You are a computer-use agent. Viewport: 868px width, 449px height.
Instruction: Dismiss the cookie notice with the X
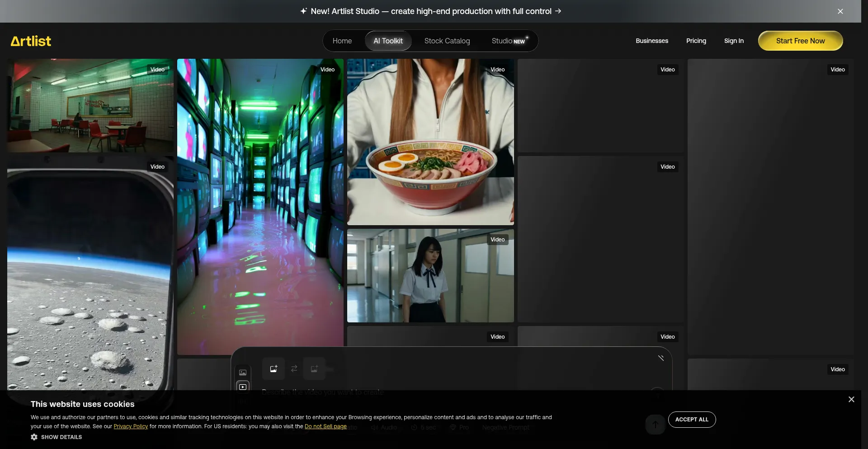[x=851, y=399]
